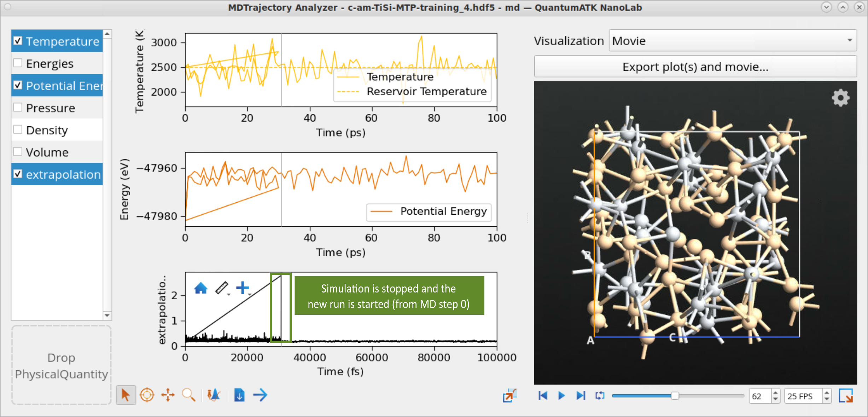The width and height of the screenshot is (868, 417).
Task: Click the detach plot window icon
Action: [x=510, y=395]
